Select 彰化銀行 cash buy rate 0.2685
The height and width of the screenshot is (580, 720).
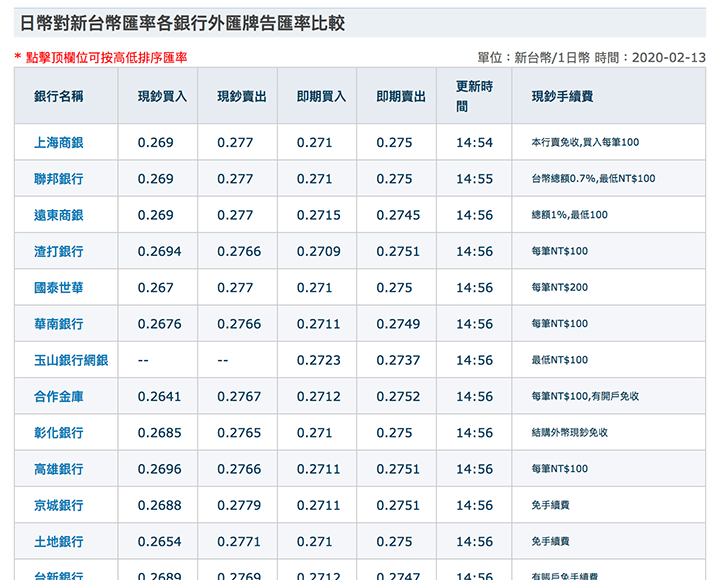pos(159,433)
